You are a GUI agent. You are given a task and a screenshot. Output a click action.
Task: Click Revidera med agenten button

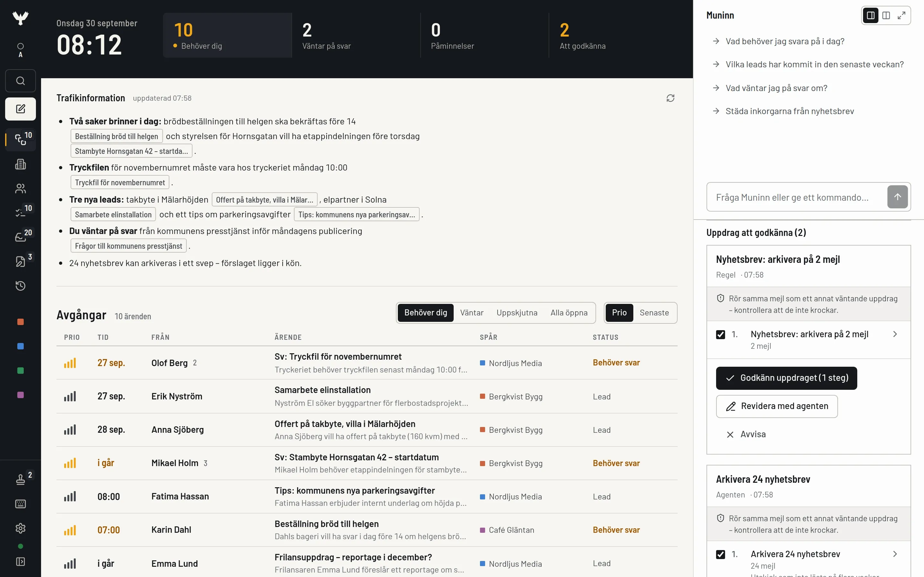[777, 406]
